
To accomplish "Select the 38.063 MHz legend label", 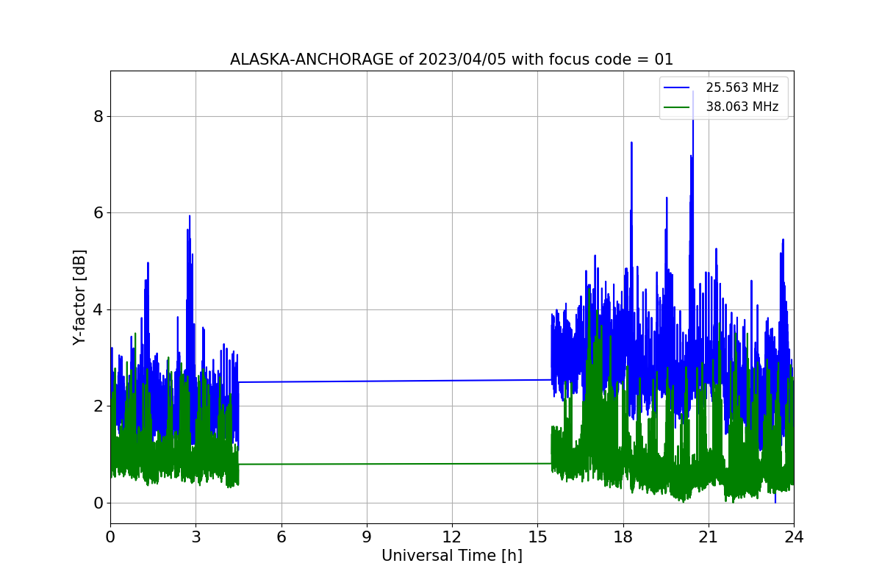I will click(742, 107).
